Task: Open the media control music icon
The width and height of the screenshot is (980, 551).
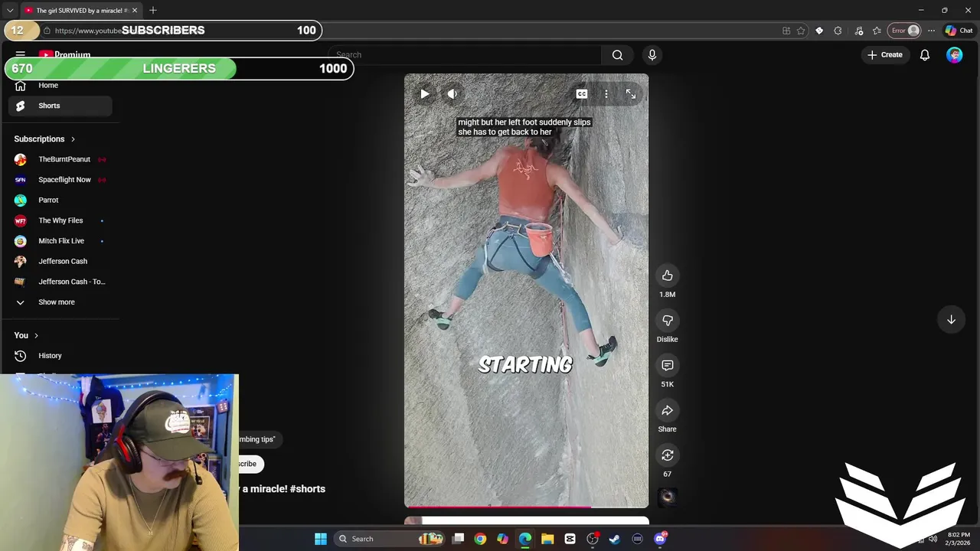Action: [x=858, y=31]
